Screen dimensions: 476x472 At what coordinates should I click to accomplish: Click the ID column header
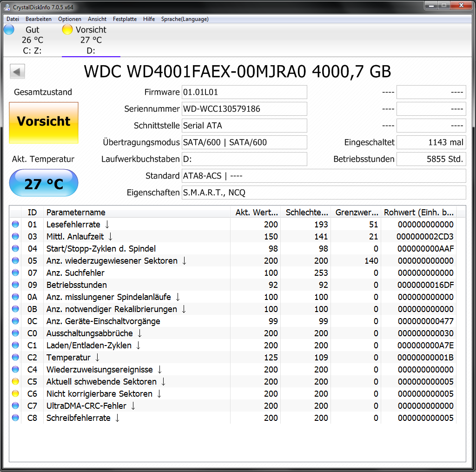pyautogui.click(x=32, y=212)
